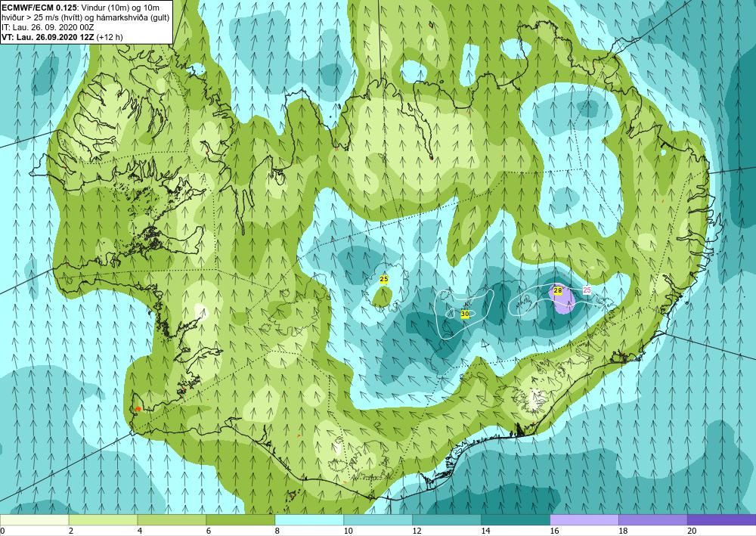
Task: Click the yellow 30 gust label
Action: (465, 314)
